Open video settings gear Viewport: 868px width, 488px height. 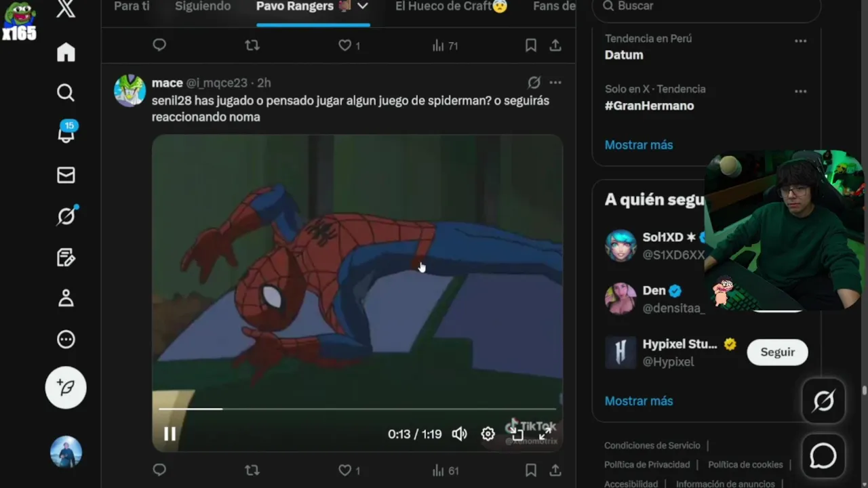488,434
